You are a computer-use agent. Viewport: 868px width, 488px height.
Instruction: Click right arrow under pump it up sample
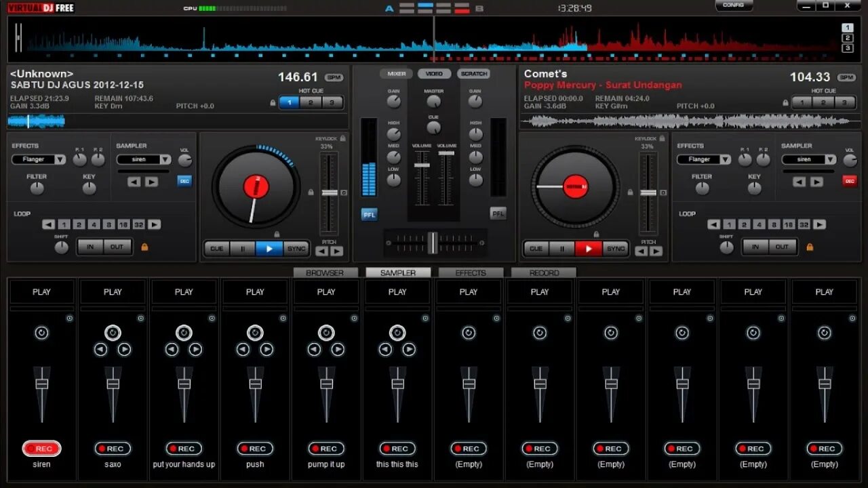point(338,350)
